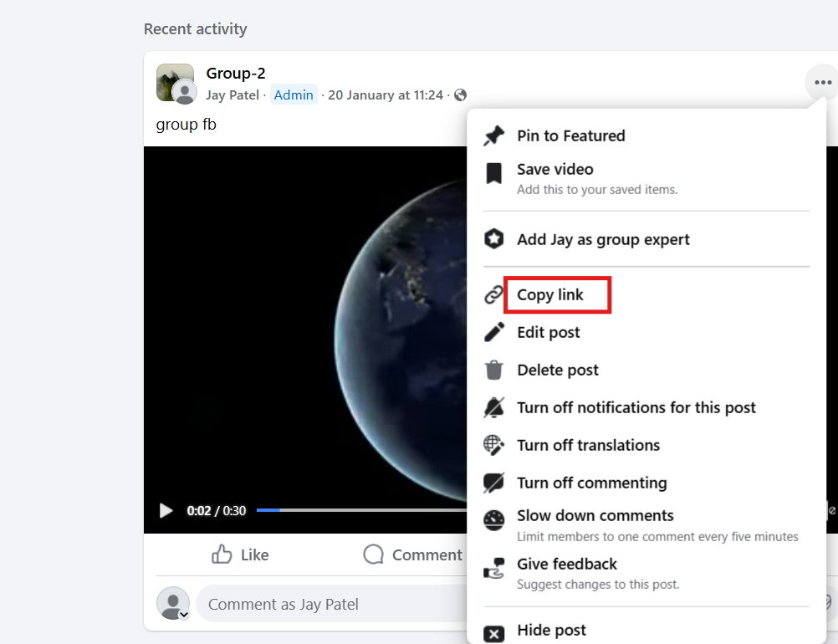Viewport: 838px width, 644px height.
Task: Open the Comment speech-bubble icon
Action: point(373,555)
